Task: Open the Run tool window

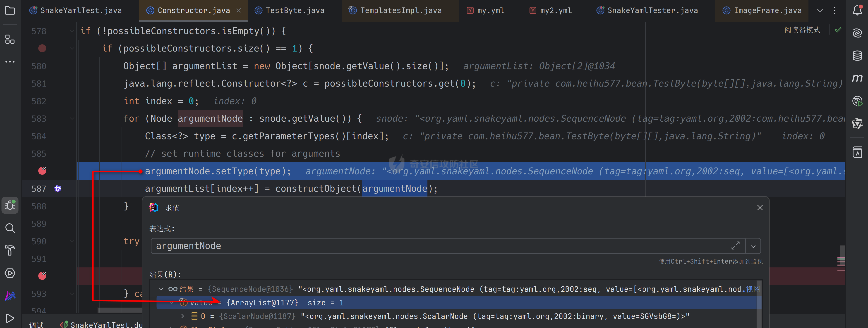Action: [x=10, y=318]
